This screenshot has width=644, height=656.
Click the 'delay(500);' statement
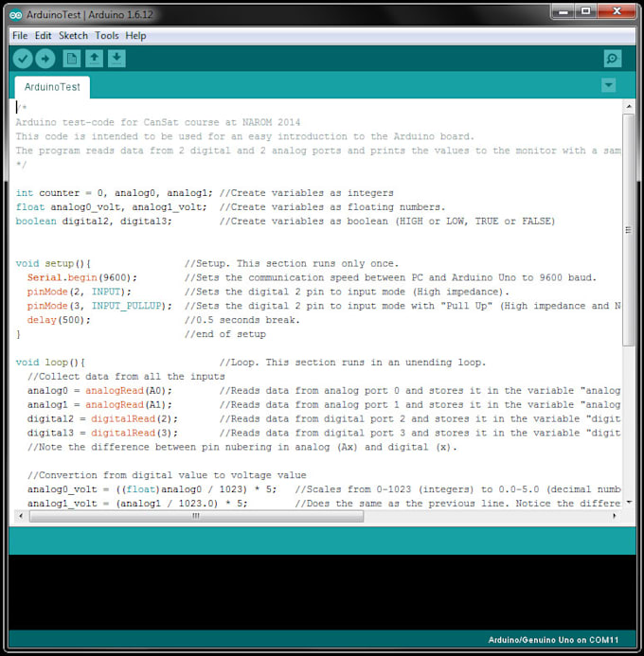point(59,320)
